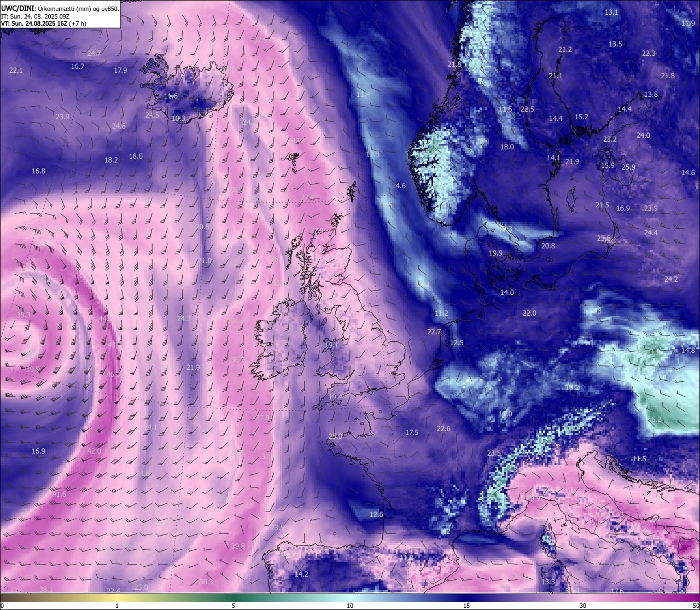Click the map value 16.8
Image resolution: width=700 pixels, height=610 pixels.
tap(38, 171)
